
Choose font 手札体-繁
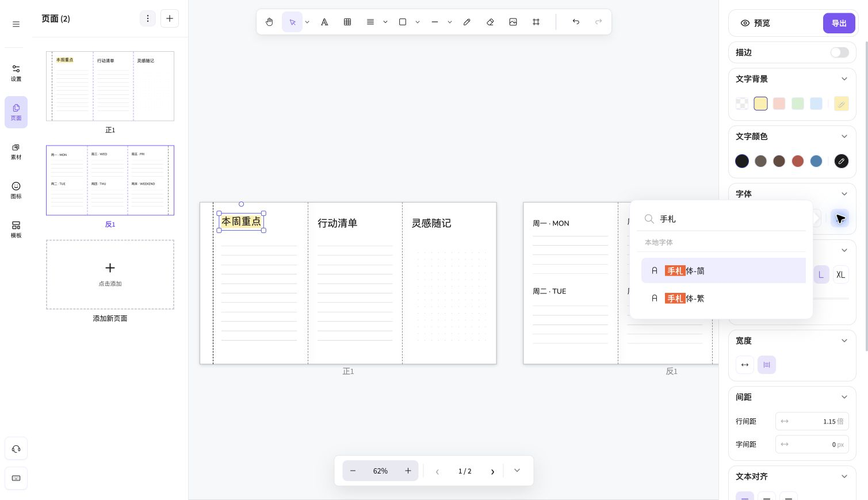pos(723,298)
